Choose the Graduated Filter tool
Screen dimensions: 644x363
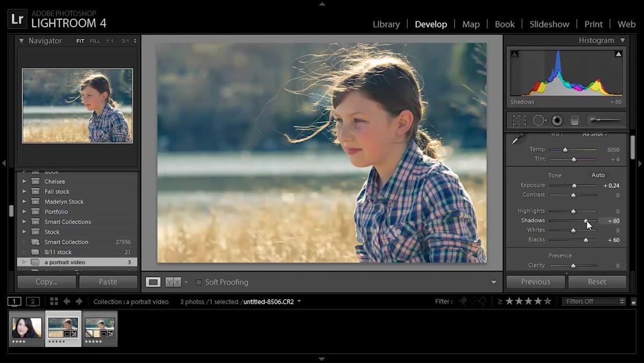[575, 120]
